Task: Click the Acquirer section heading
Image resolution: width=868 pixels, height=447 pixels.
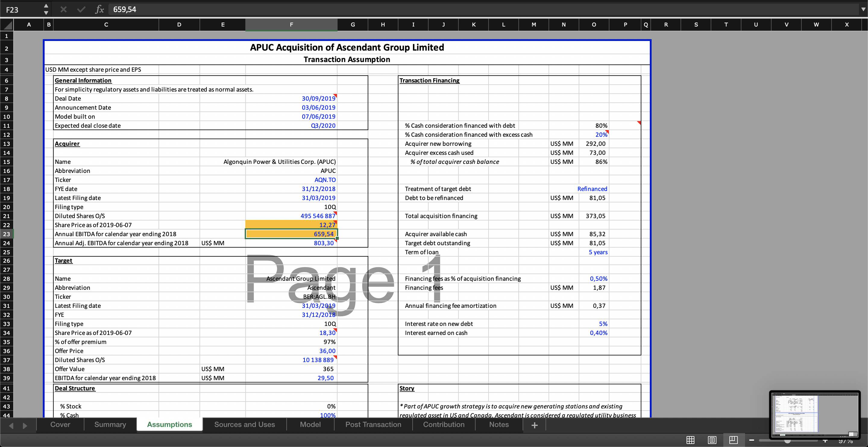Action: [x=68, y=144]
